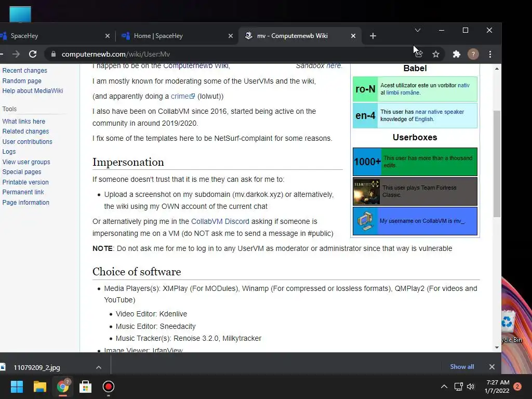Screen dimensions: 532x399
Task: Open the tab search chevron
Action: pyautogui.click(x=418, y=30)
